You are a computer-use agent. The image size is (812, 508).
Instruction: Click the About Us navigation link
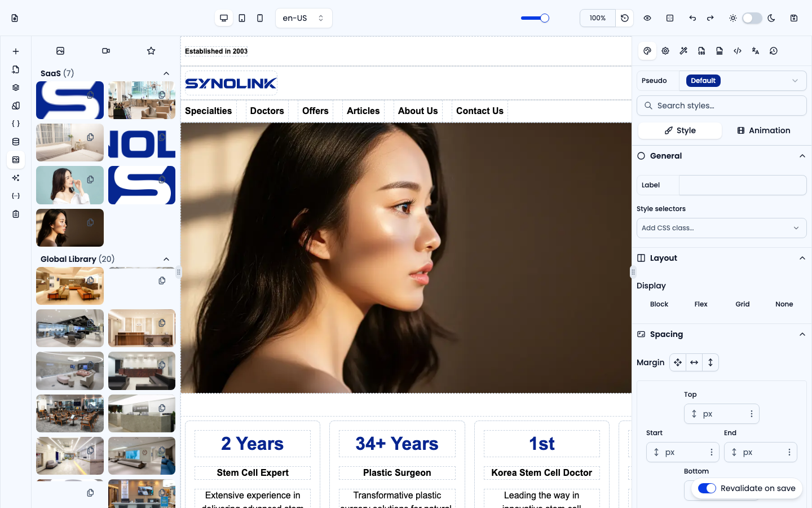click(418, 111)
